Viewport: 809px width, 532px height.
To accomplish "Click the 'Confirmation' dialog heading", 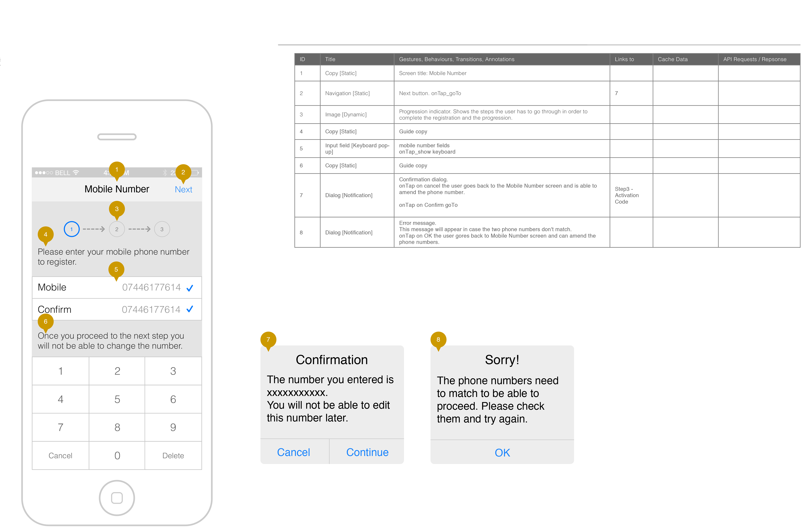I will (332, 360).
